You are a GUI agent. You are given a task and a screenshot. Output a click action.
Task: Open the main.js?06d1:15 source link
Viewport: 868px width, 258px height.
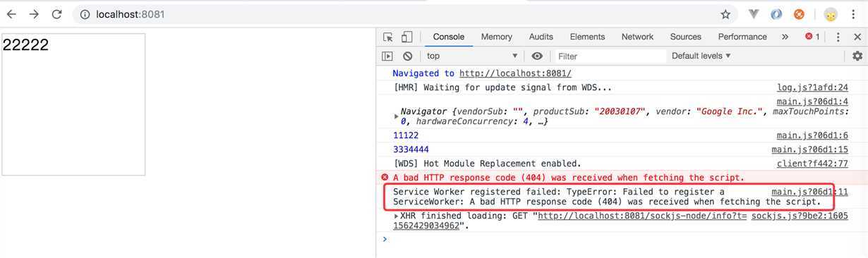(x=810, y=149)
